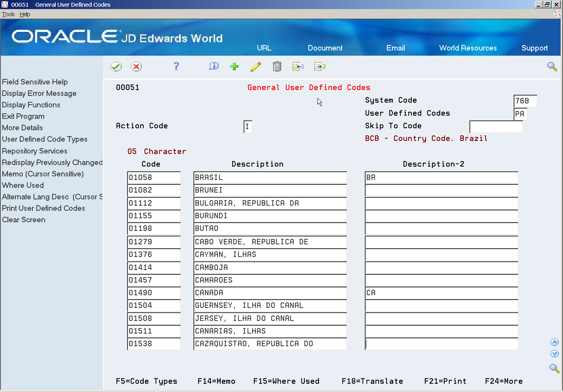563x392 pixels.
Task: Select the CABO VERDE, REPUBLICA DE description field
Action: pyautogui.click(x=270, y=242)
